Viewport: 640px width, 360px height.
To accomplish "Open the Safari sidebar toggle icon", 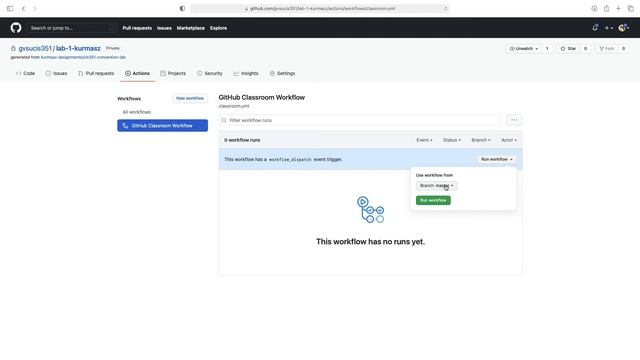I will (10, 8).
